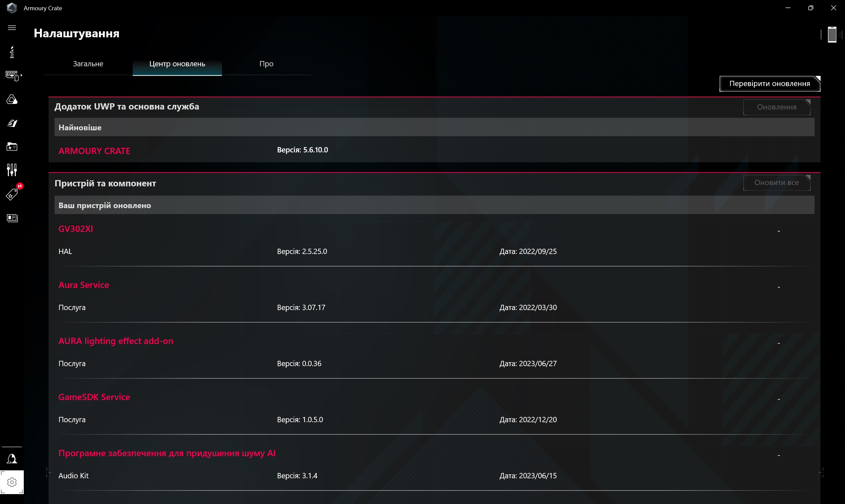Screen dimensions: 845x504
Task: Open the hamburger navigation menu
Action: [12, 28]
